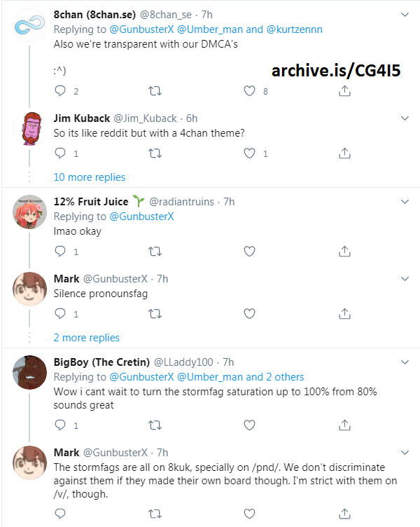Image resolution: width=420 pixels, height=527 pixels.
Task: Open options chevron on 12% Fruit Juice tweet
Action: (405, 202)
